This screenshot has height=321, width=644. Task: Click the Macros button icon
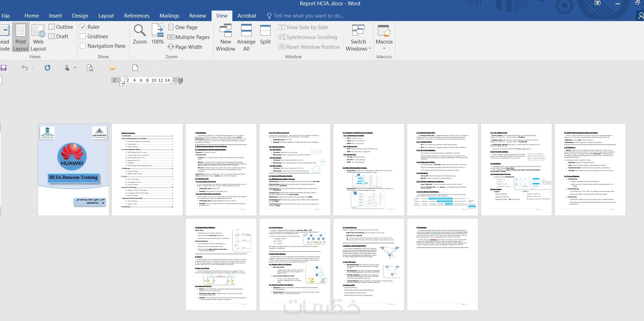384,31
